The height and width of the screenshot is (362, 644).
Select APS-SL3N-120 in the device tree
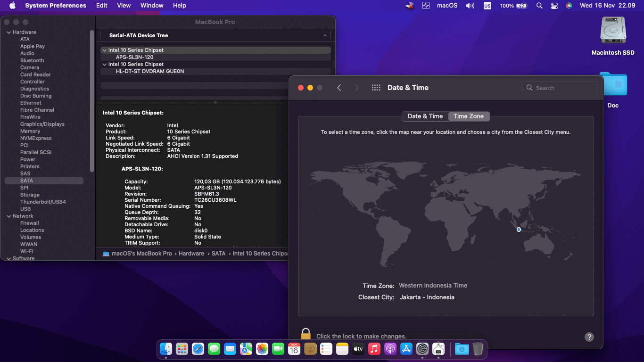135,57
